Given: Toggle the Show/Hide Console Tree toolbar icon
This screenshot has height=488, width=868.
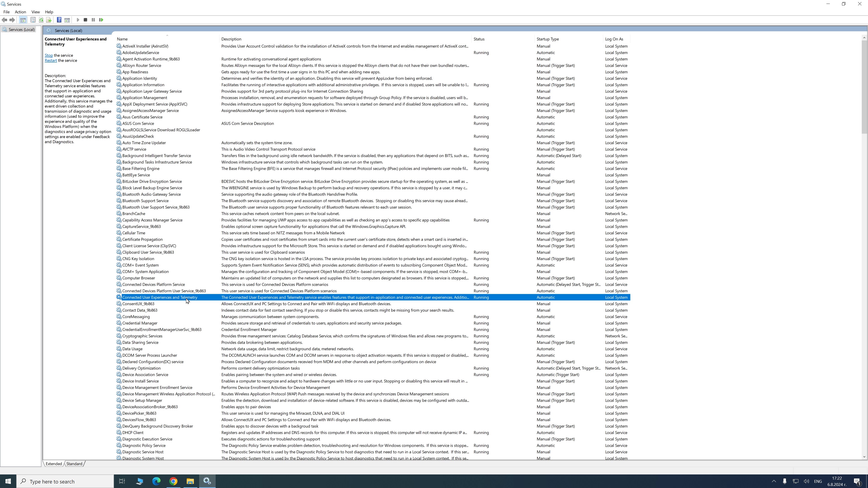Looking at the screenshot, I should click(x=23, y=20).
